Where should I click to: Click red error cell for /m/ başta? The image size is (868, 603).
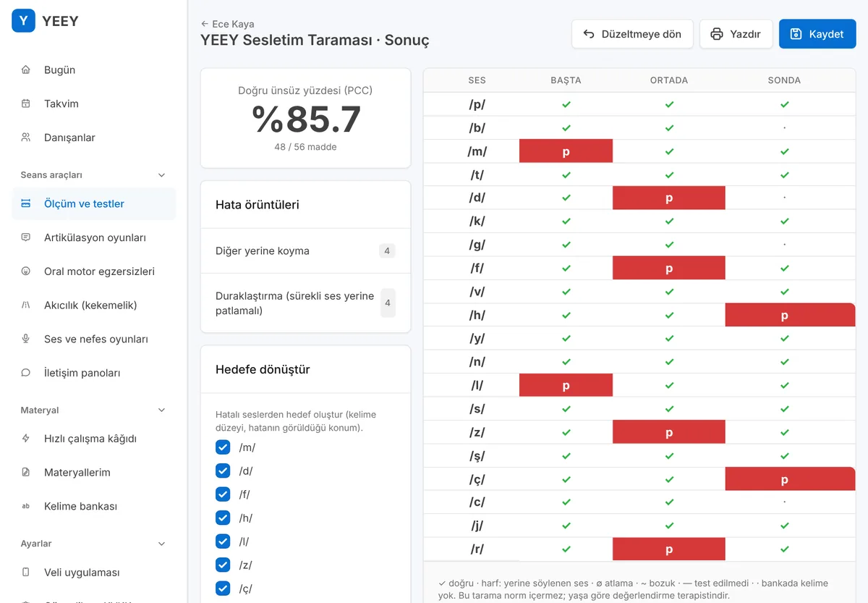coord(566,151)
